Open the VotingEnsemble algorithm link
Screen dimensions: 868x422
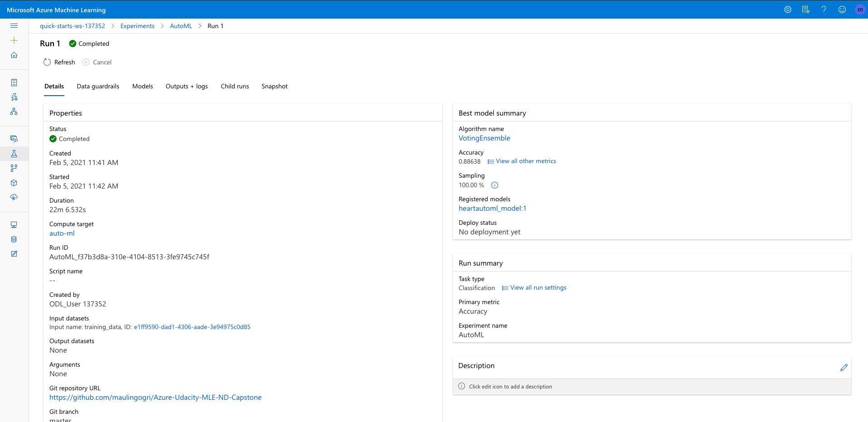point(484,138)
